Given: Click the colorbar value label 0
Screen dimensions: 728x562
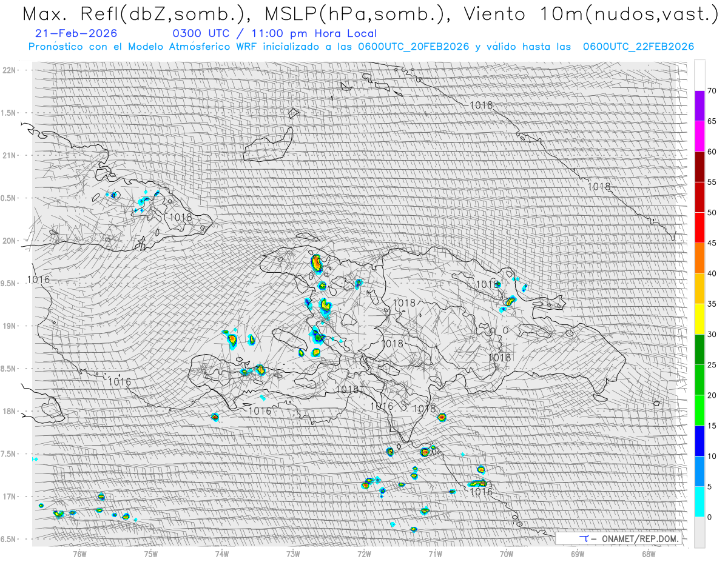Looking at the screenshot, I should [710, 517].
